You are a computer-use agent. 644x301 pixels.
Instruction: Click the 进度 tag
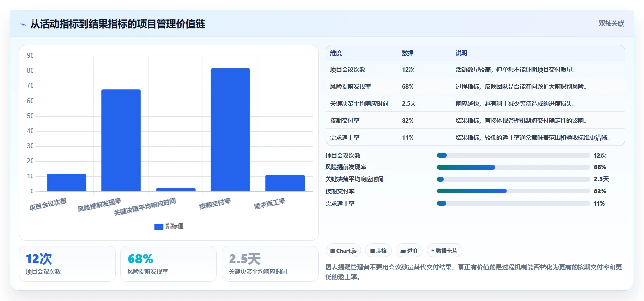click(409, 251)
